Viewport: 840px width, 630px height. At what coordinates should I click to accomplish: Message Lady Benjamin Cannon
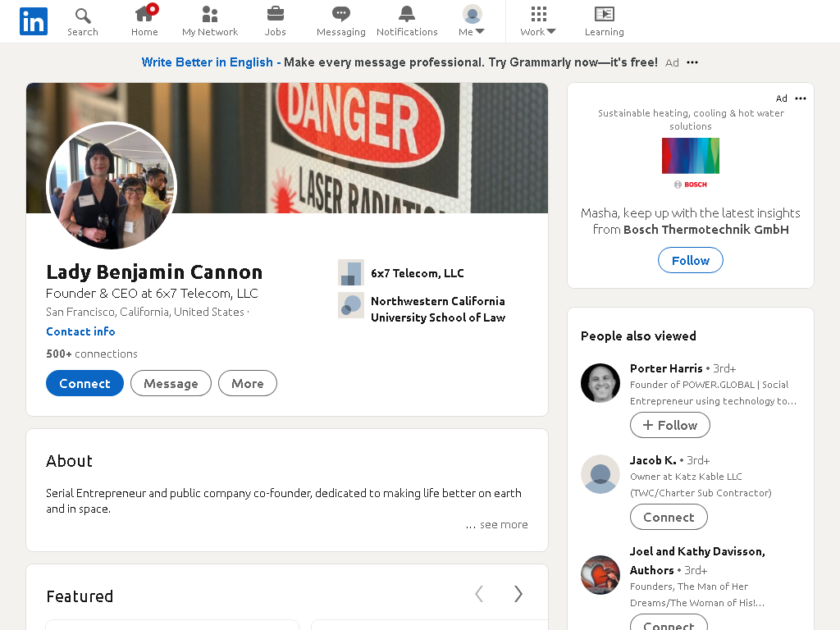click(x=171, y=384)
